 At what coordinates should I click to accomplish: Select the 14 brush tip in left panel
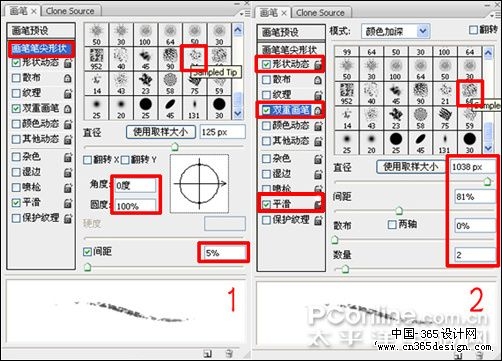point(96,83)
